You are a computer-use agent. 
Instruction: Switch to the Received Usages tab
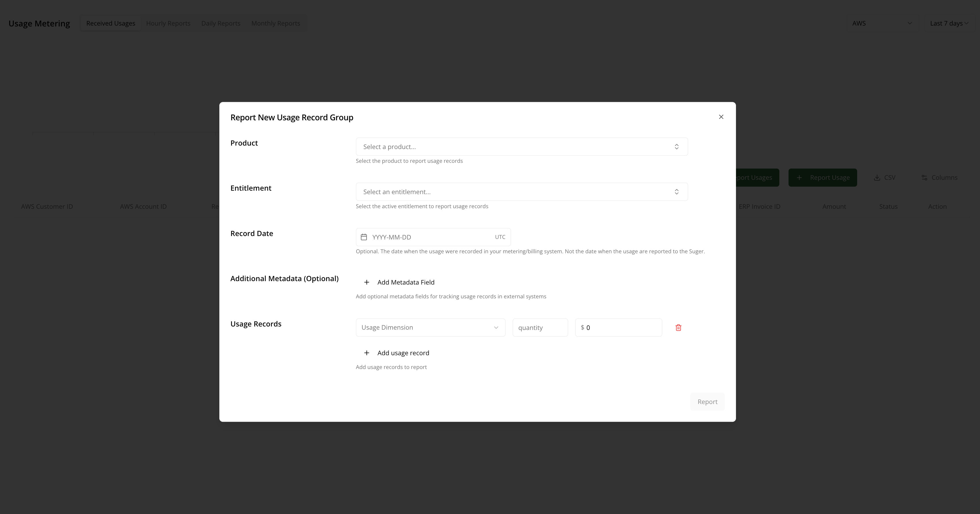tap(111, 23)
